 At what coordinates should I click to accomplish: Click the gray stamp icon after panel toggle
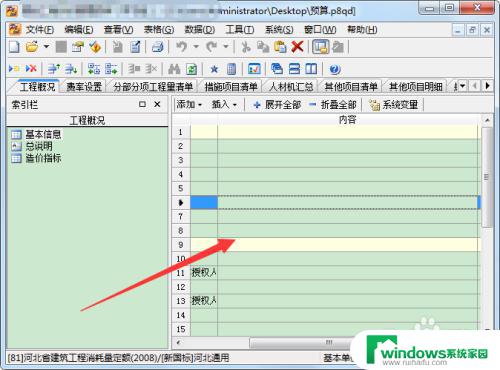[338, 47]
